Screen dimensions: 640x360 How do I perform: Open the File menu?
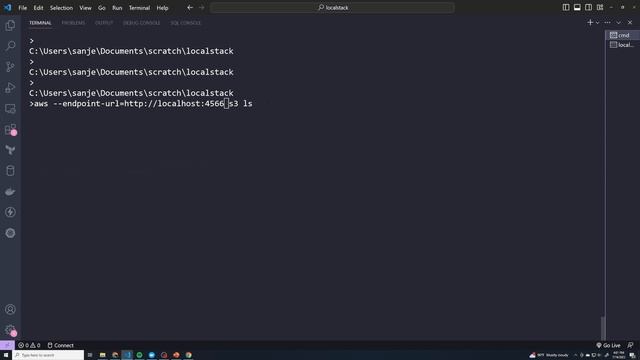pyautogui.click(x=22, y=8)
